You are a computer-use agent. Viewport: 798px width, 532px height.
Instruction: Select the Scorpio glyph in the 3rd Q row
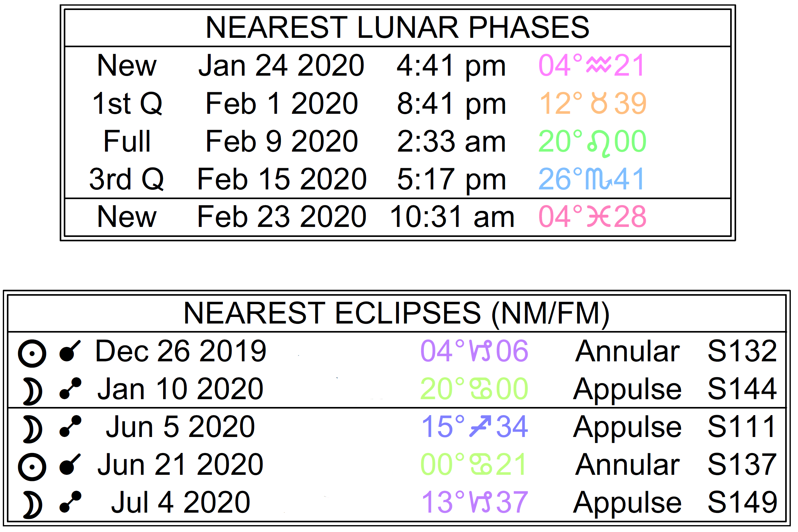tap(599, 179)
